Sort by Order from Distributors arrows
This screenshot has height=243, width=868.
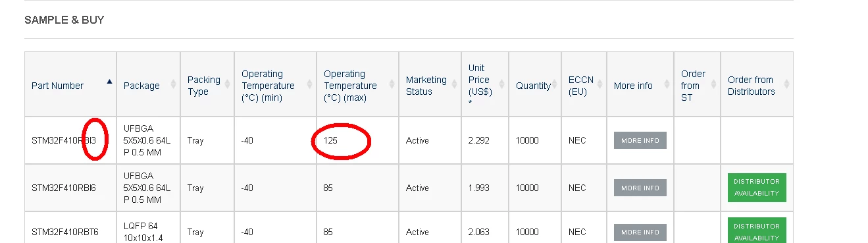[x=786, y=84]
